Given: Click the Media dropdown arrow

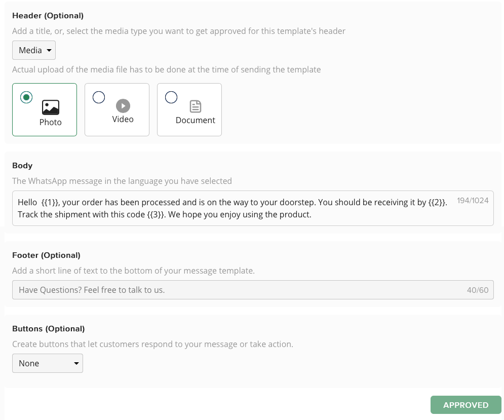Looking at the screenshot, I should (49, 50).
